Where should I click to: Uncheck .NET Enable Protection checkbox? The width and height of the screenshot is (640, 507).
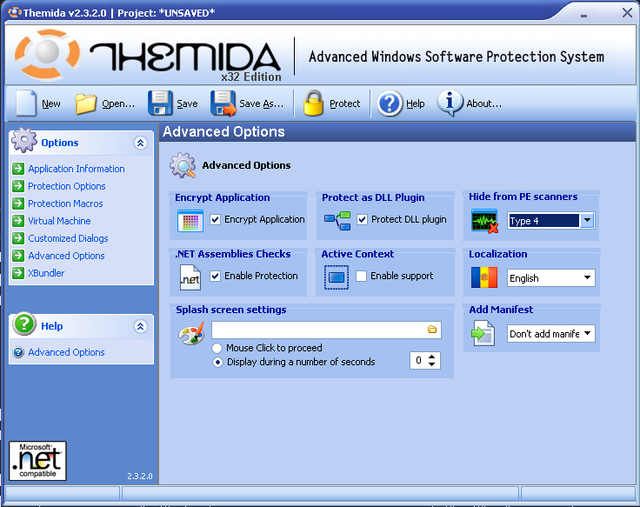215,276
